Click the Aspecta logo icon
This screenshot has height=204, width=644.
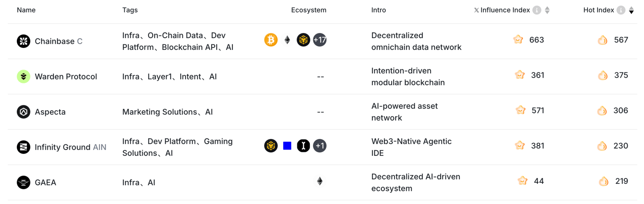(x=23, y=112)
